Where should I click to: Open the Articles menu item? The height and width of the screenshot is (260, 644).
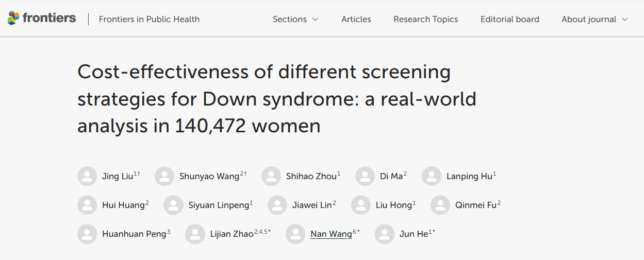(356, 19)
